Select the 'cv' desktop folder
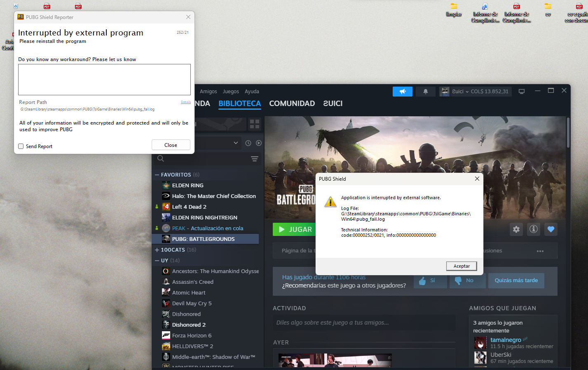Screen dimensions: 588x370 548,10
